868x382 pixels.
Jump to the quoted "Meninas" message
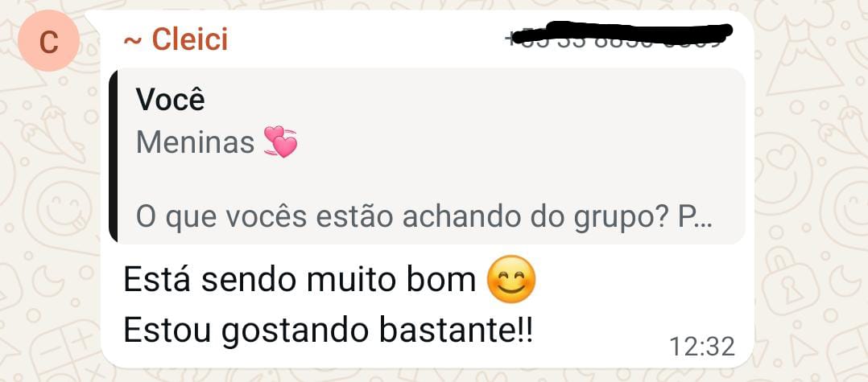[x=195, y=142]
